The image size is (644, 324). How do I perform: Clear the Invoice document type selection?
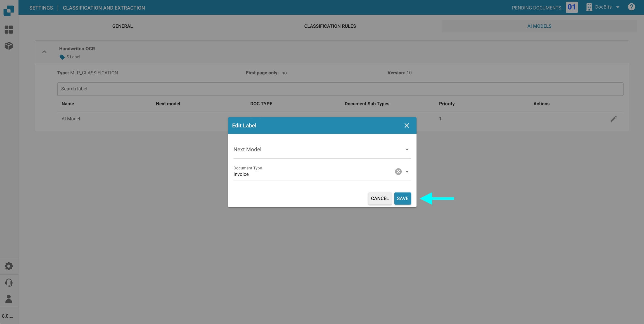pos(398,172)
